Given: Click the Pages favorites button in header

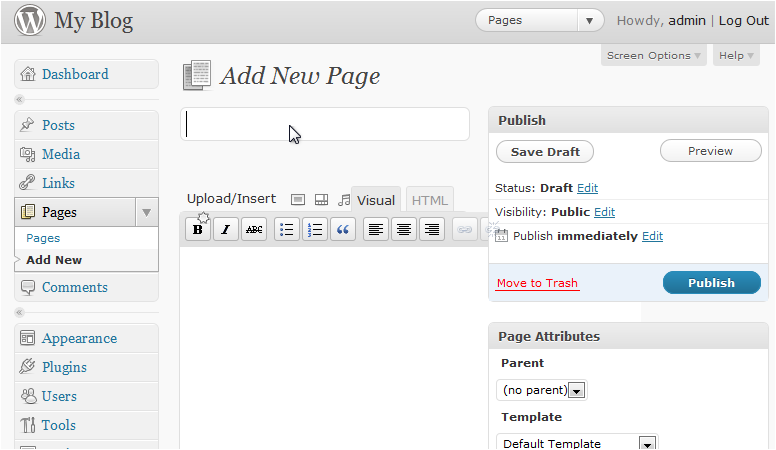Looking at the screenshot, I should pyautogui.click(x=527, y=21).
